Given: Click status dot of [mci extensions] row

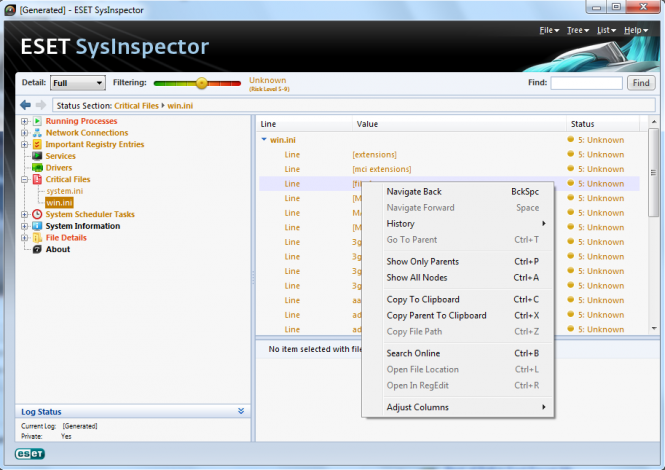Looking at the screenshot, I should coord(570,168).
